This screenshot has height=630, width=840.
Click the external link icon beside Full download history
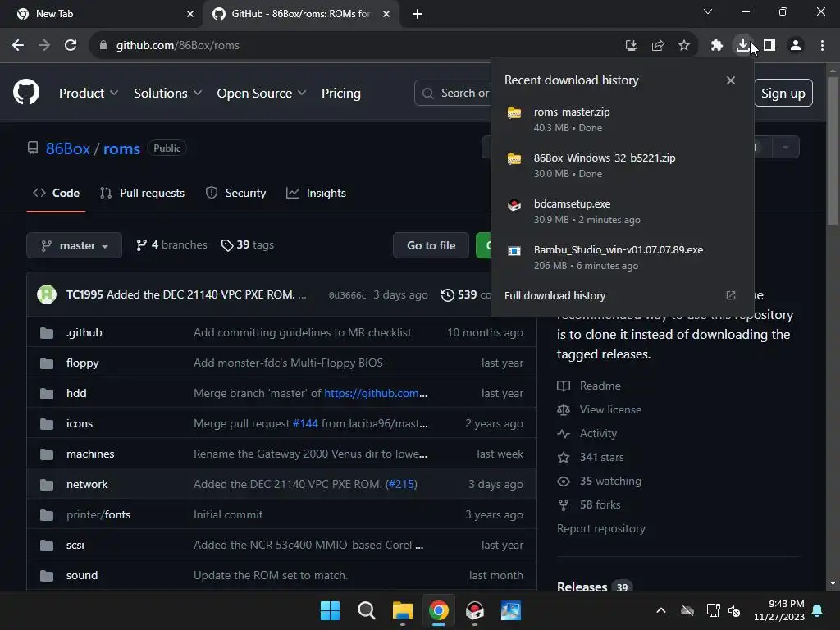(x=731, y=295)
